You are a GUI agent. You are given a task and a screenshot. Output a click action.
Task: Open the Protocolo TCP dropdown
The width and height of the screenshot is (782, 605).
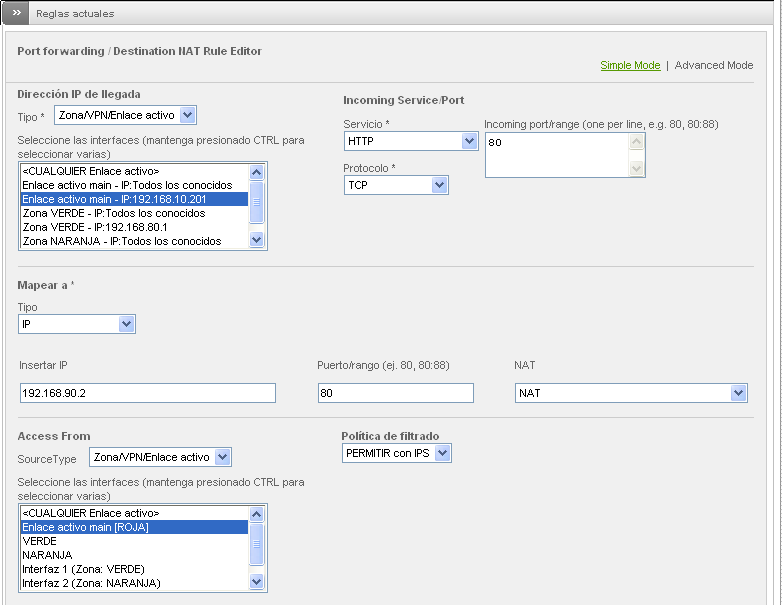(396, 185)
